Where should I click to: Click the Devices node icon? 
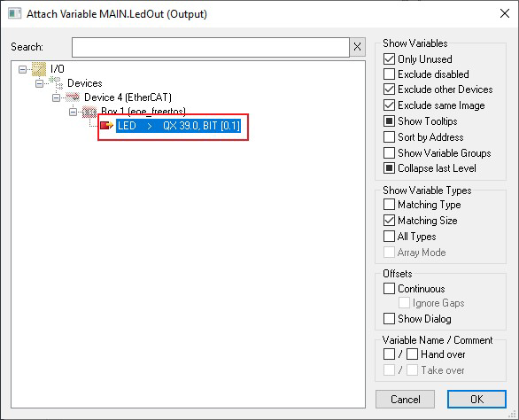(56, 83)
